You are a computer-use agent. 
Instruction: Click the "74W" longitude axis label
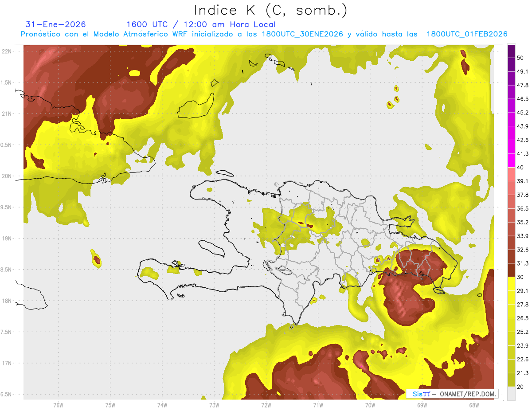[162, 405]
